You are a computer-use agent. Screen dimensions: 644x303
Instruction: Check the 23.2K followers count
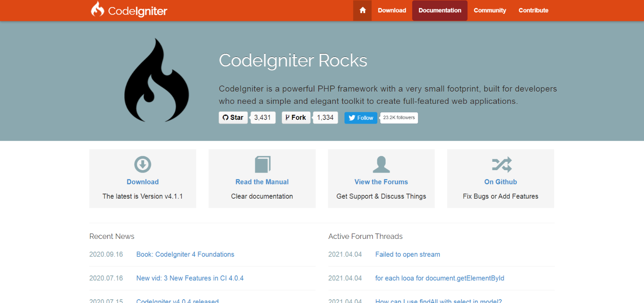point(398,118)
